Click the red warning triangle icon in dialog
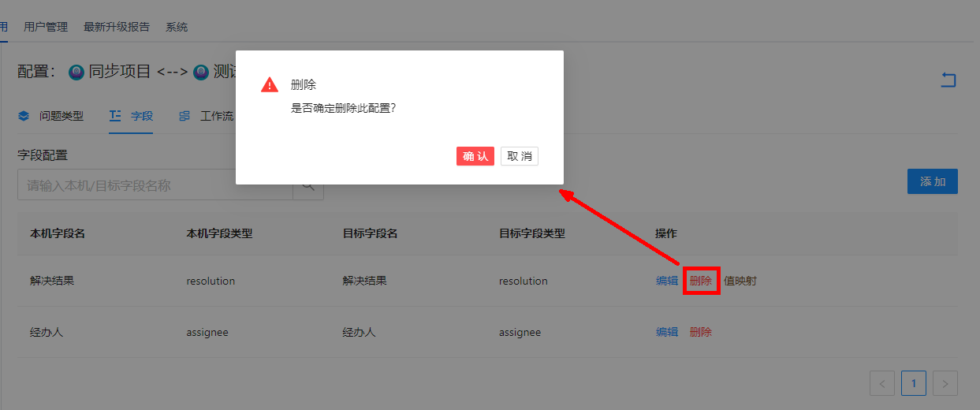980x410 pixels. pyautogui.click(x=270, y=85)
